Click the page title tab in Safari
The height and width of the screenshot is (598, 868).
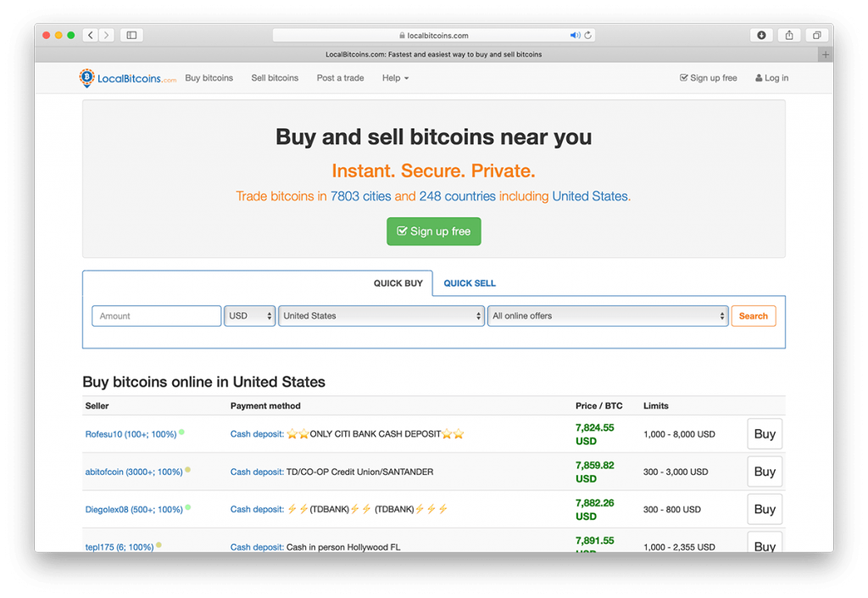point(434,54)
